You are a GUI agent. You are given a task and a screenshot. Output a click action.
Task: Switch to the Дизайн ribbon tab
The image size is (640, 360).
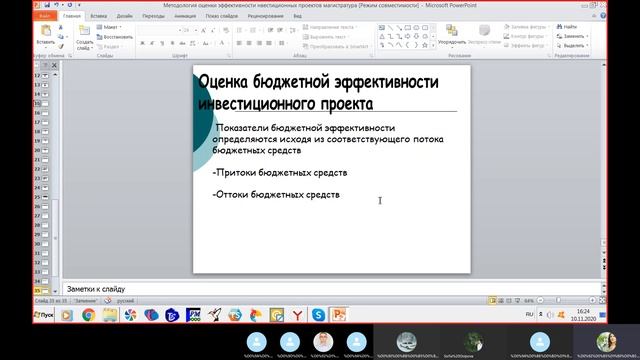(x=124, y=16)
